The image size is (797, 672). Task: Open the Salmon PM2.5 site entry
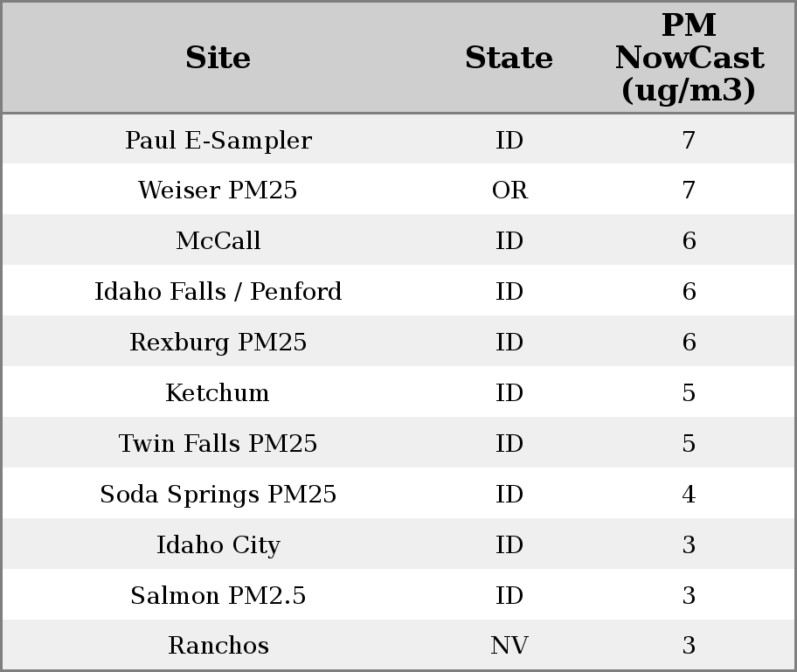point(218,596)
